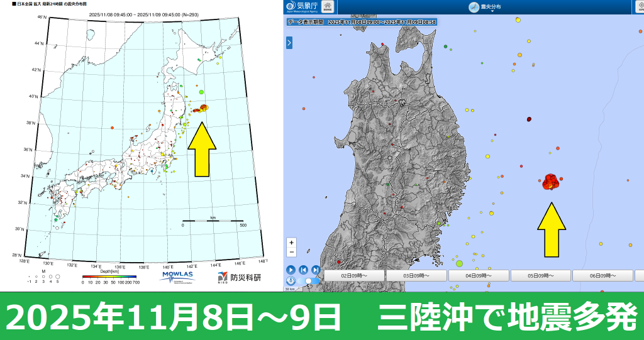Skip to the first time frame
Viewport: 644px width, 340px height.
coord(303,270)
